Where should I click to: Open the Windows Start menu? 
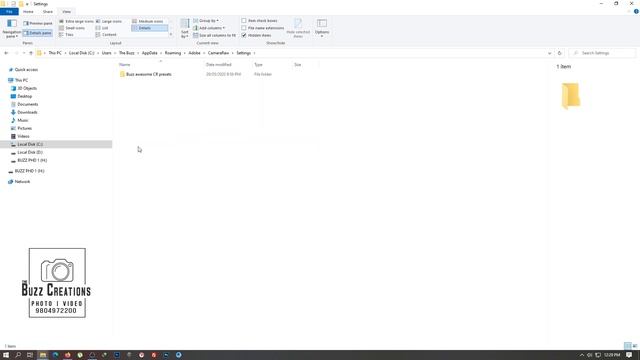pyautogui.click(x=6, y=355)
